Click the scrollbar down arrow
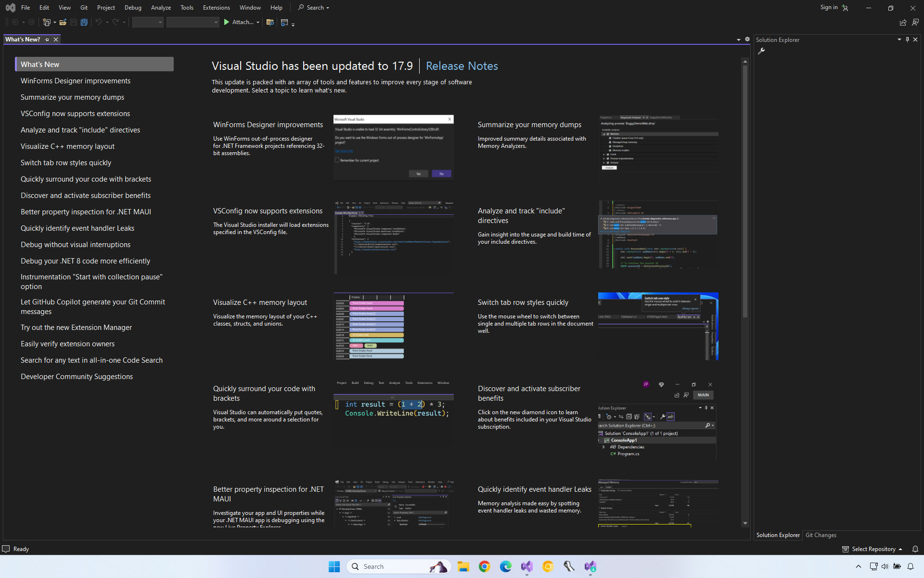The height and width of the screenshot is (578, 924). pyautogui.click(x=745, y=523)
